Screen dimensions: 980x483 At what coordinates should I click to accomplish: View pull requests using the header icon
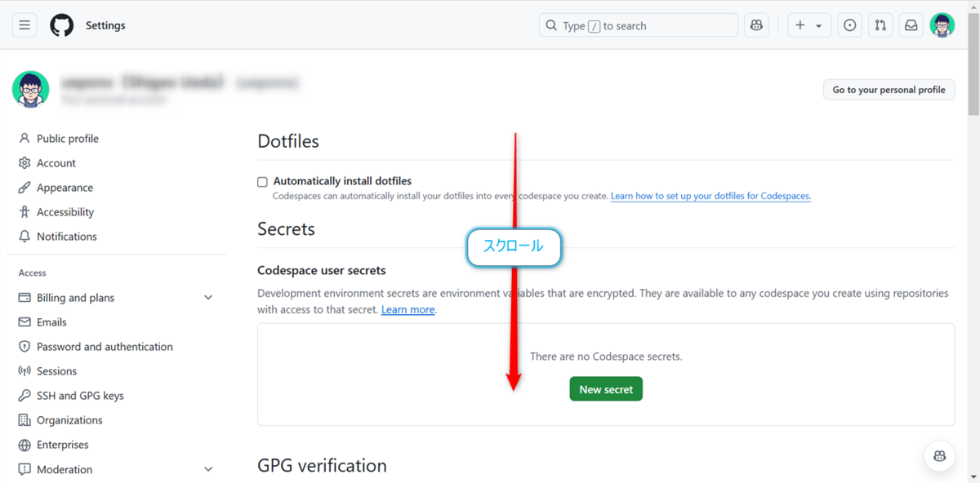pyautogui.click(x=880, y=24)
